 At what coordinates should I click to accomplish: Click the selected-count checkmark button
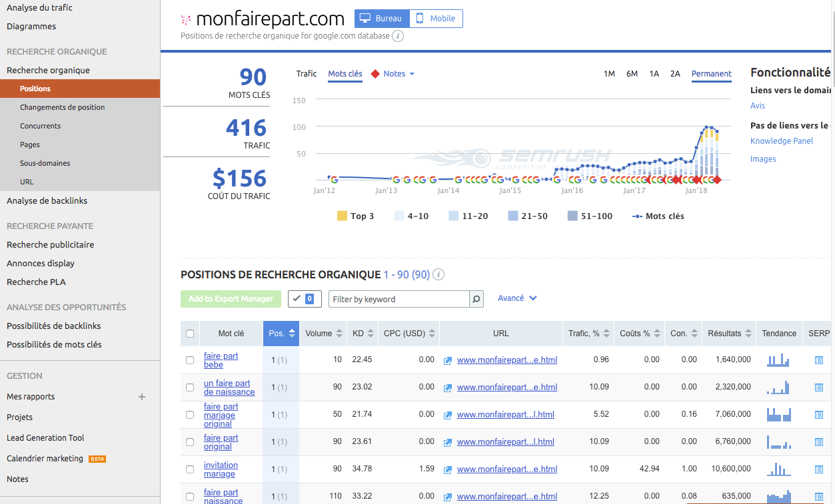coord(305,299)
